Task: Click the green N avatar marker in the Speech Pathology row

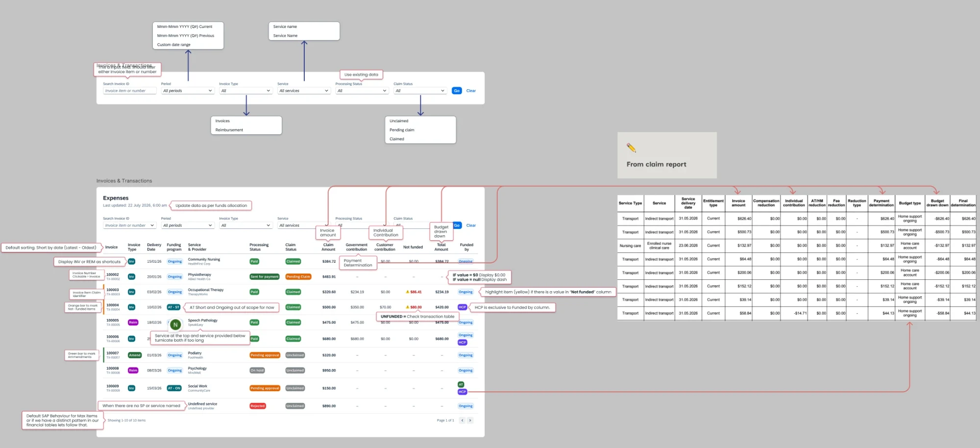Action: [x=175, y=324]
